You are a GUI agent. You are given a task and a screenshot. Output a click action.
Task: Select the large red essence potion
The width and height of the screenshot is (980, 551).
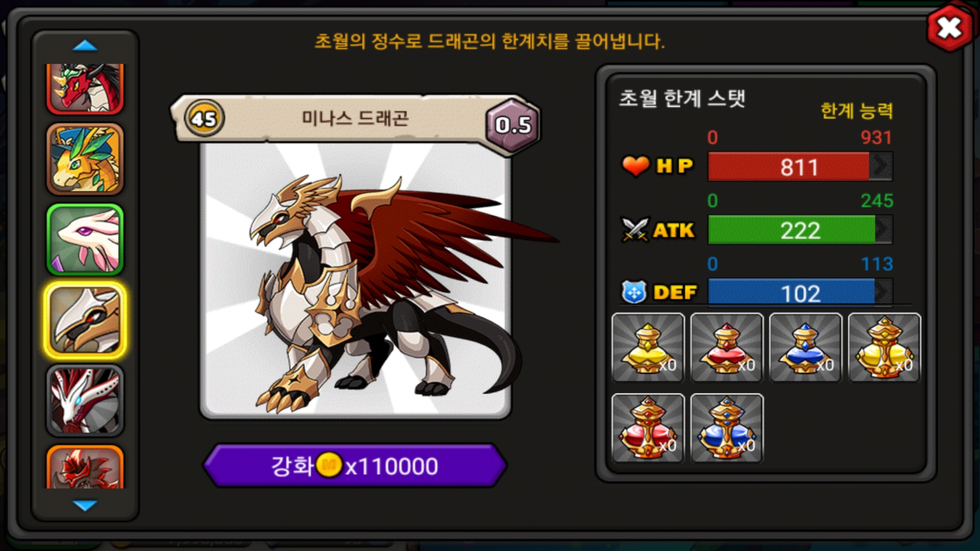tap(648, 428)
